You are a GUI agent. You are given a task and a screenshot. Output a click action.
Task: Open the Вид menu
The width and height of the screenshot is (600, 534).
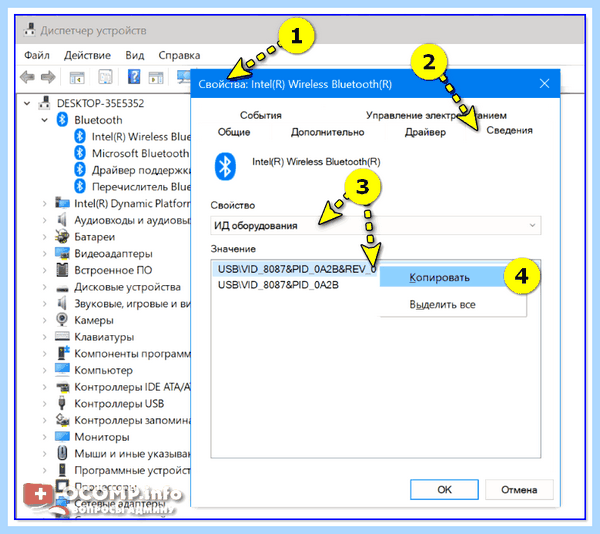(x=135, y=55)
